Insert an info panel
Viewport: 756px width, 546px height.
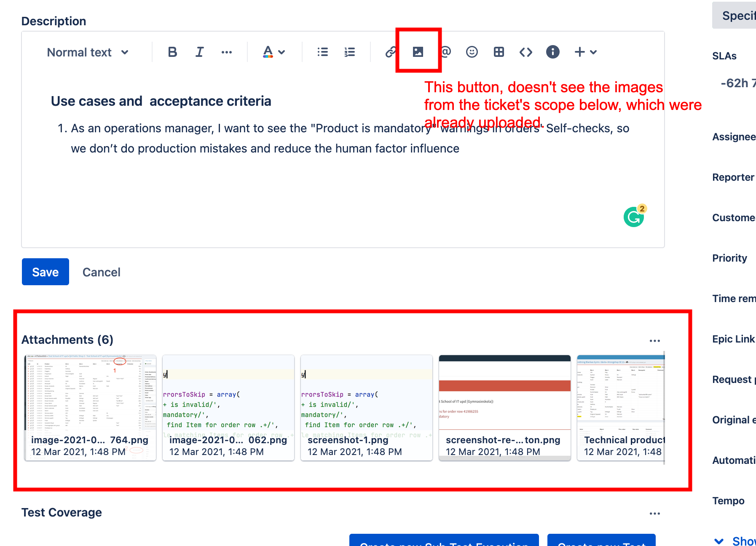[553, 52]
